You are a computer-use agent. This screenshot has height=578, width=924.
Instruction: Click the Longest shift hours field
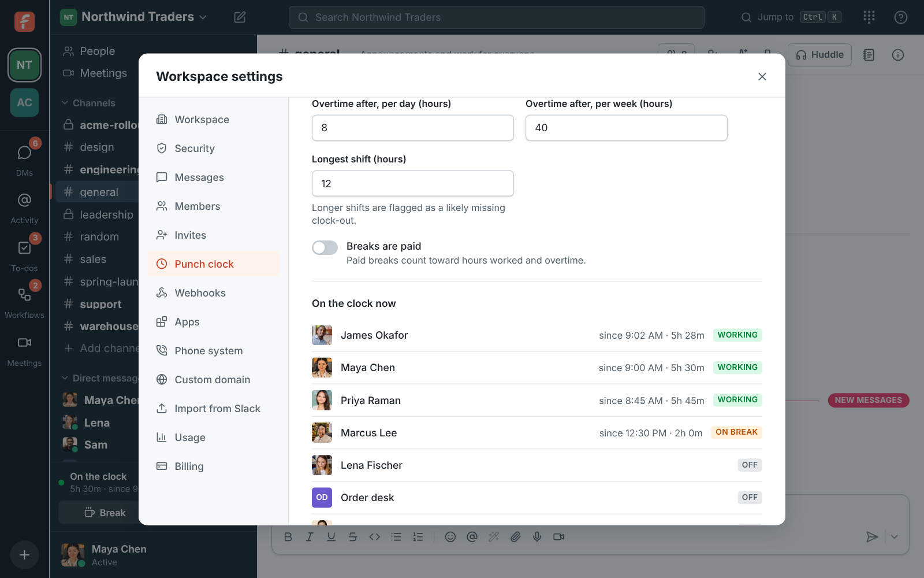click(413, 183)
